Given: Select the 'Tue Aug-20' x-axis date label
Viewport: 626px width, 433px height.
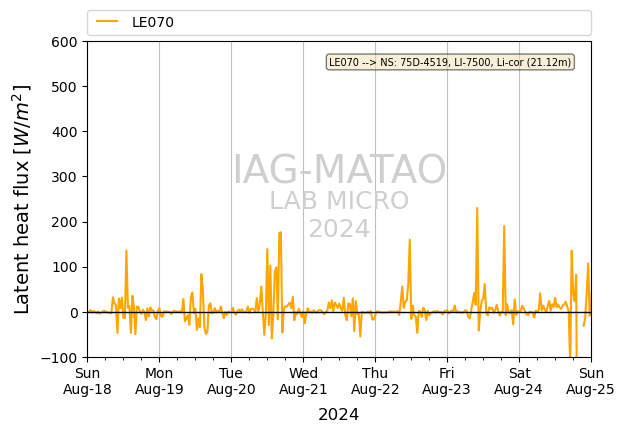Looking at the screenshot, I should point(231,381).
